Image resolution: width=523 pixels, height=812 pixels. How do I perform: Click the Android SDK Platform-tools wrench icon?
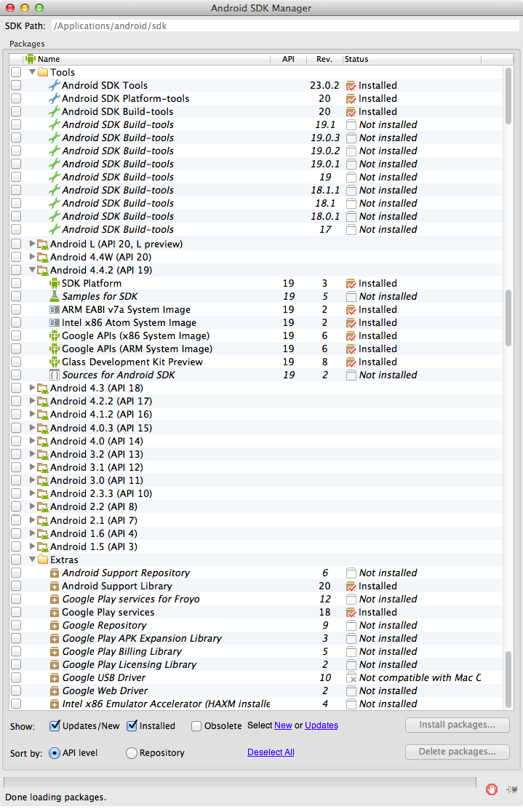pos(55,98)
